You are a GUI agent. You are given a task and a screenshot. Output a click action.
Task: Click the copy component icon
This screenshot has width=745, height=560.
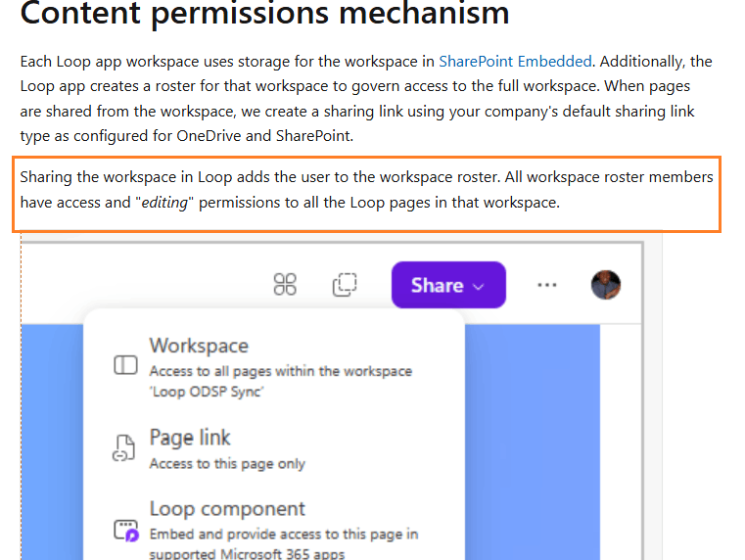coord(345,285)
